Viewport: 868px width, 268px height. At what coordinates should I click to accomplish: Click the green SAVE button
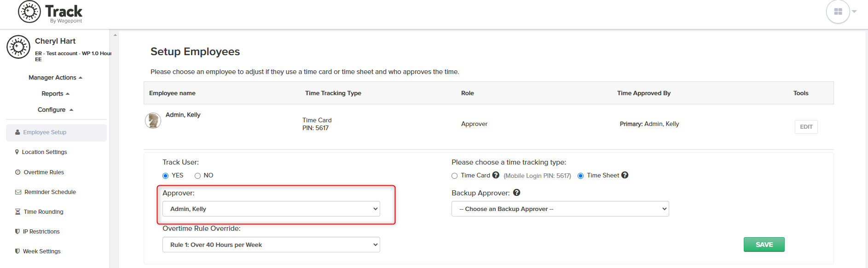coord(764,245)
